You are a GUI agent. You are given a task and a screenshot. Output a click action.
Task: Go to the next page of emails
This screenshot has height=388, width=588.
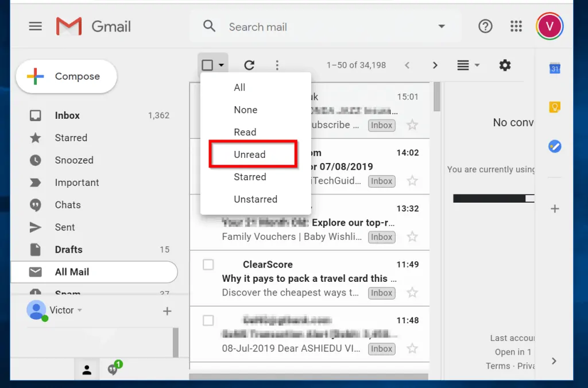(435, 65)
